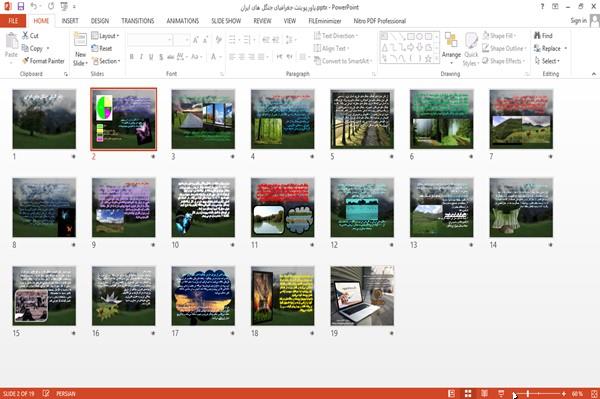Switch to Normal view in status bar
Viewport: 600px width, 399px height.
point(452,393)
